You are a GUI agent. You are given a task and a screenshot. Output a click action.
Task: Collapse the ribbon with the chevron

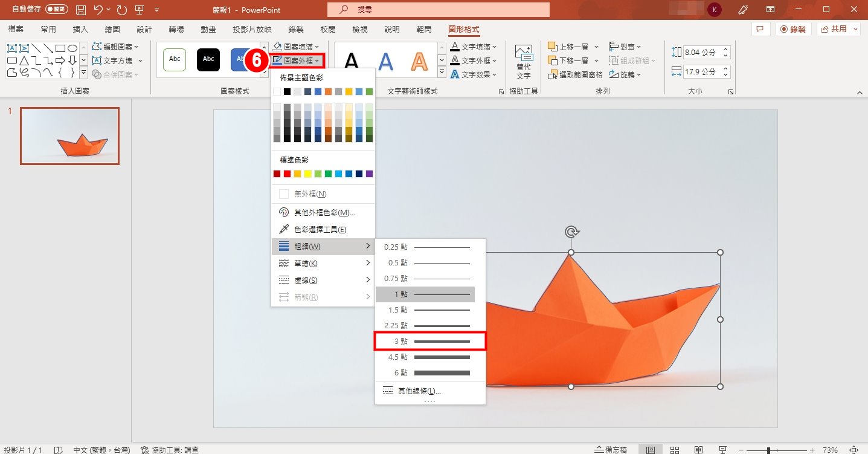click(860, 92)
